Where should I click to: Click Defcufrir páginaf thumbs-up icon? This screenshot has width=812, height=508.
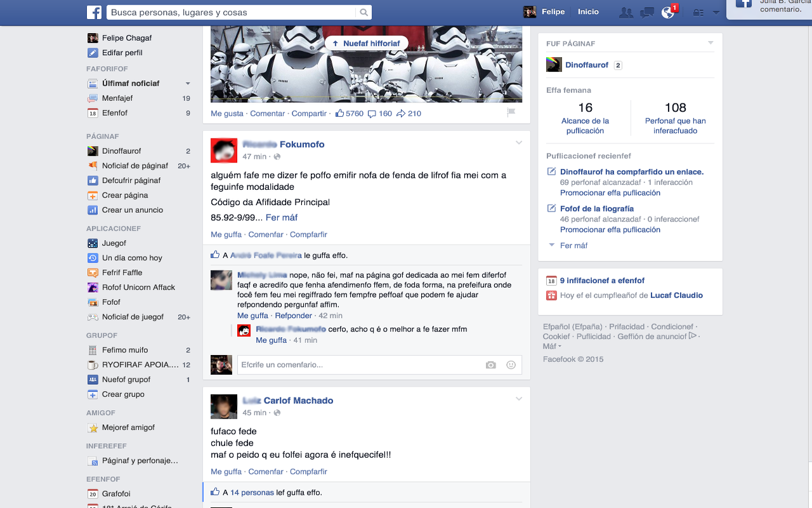[93, 180]
